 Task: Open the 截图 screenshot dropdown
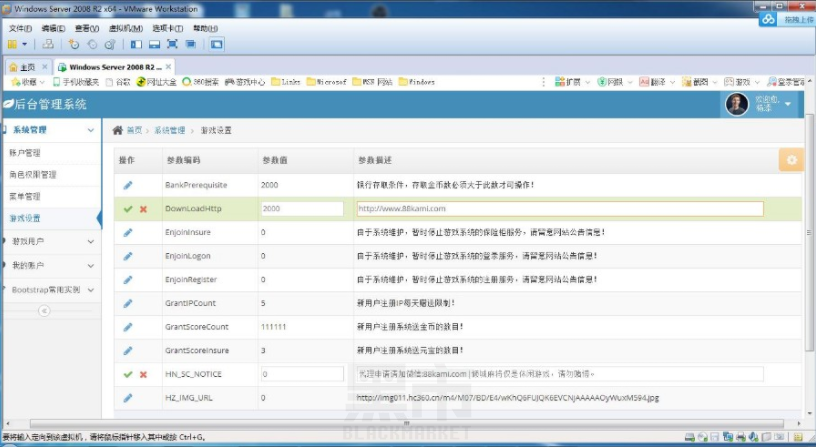pyautogui.click(x=699, y=82)
